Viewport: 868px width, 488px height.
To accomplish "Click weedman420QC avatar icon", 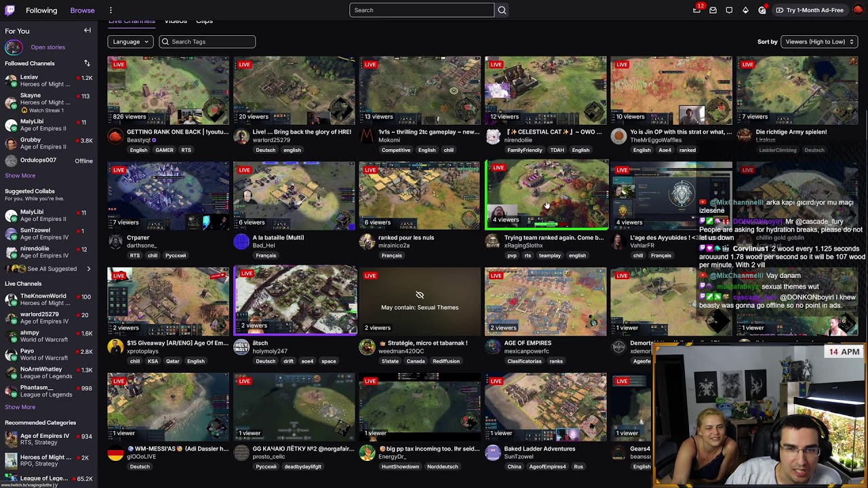I will pyautogui.click(x=367, y=348).
